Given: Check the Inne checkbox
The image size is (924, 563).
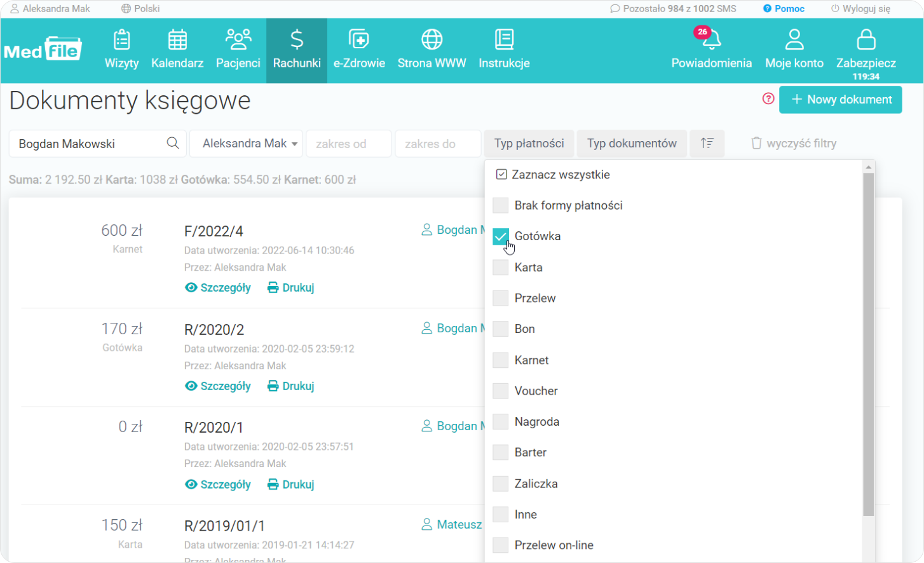Looking at the screenshot, I should 501,514.
